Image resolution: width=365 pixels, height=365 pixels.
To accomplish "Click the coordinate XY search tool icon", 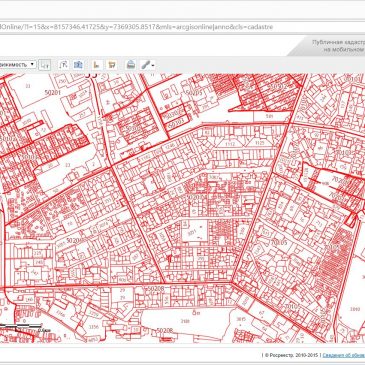I will click(45, 65).
